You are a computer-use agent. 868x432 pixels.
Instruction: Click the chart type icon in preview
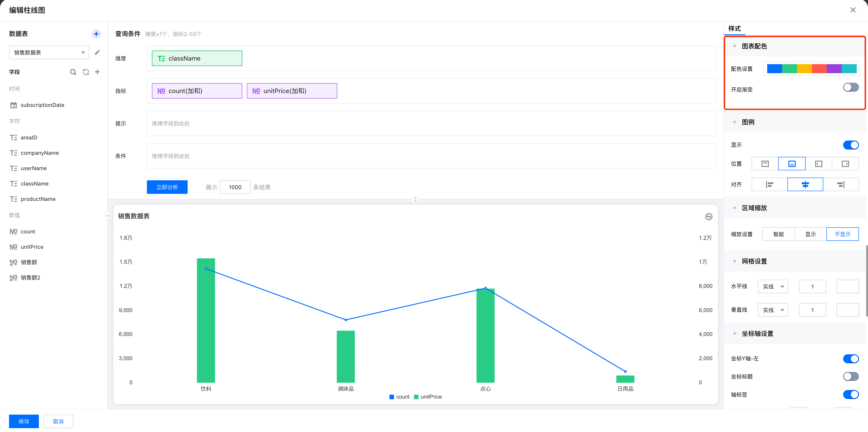pyautogui.click(x=709, y=216)
